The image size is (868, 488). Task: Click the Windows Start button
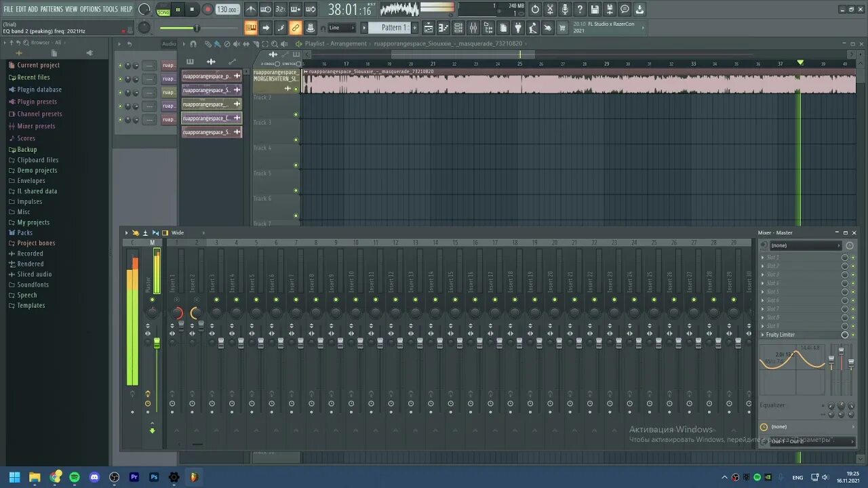(x=14, y=477)
